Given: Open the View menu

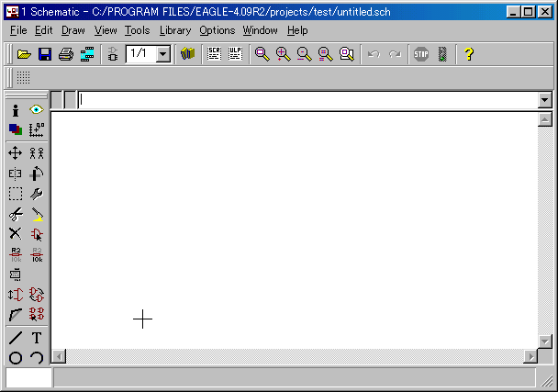Looking at the screenshot, I should tap(106, 30).
